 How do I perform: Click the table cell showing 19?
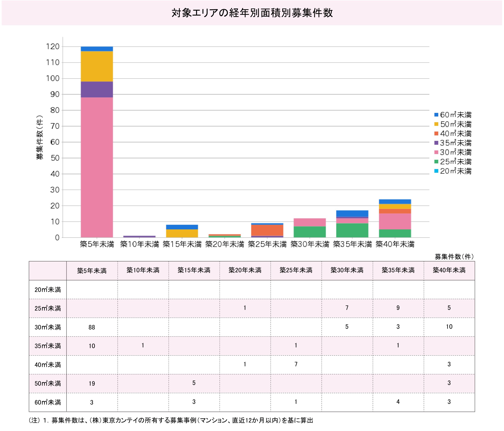pyautogui.click(x=92, y=383)
